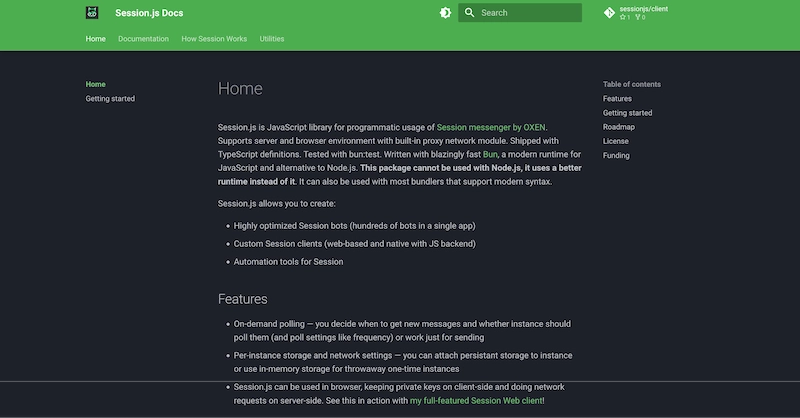Jump to Roadmap in table of contents
This screenshot has width=800, height=418.
[619, 127]
